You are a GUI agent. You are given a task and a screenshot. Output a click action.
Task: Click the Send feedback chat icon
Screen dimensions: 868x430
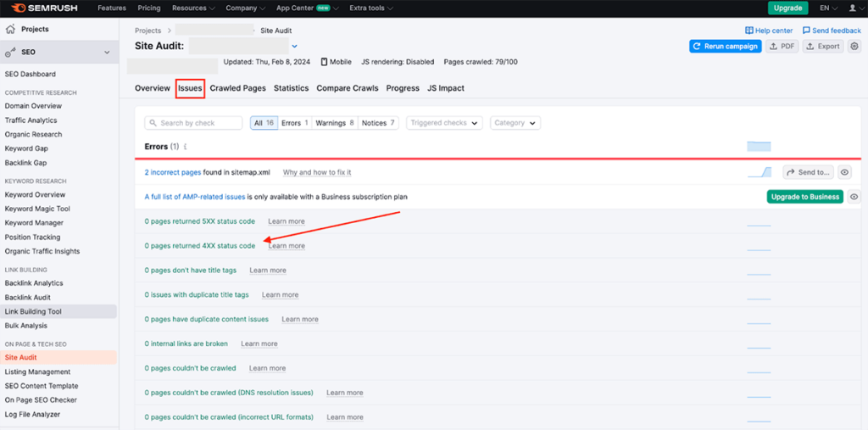pos(806,31)
